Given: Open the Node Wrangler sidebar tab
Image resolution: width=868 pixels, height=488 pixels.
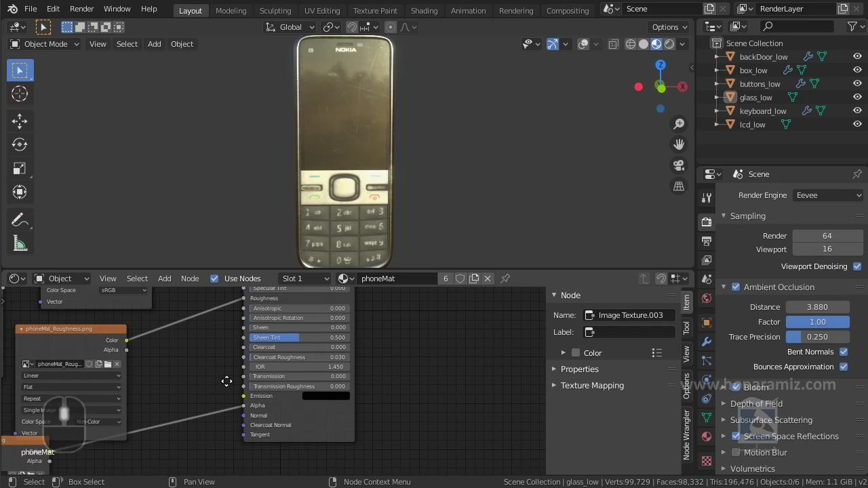Looking at the screenshot, I should pyautogui.click(x=686, y=435).
